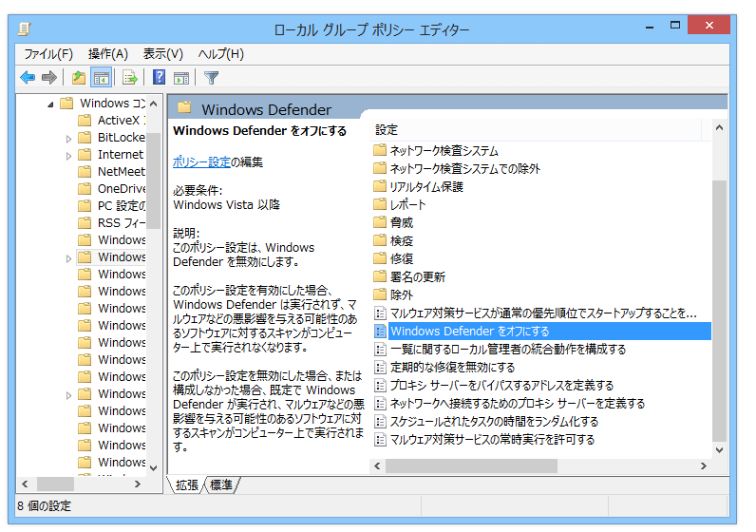Go up one level with folder icon
This screenshot has width=756, height=532.
point(79,78)
